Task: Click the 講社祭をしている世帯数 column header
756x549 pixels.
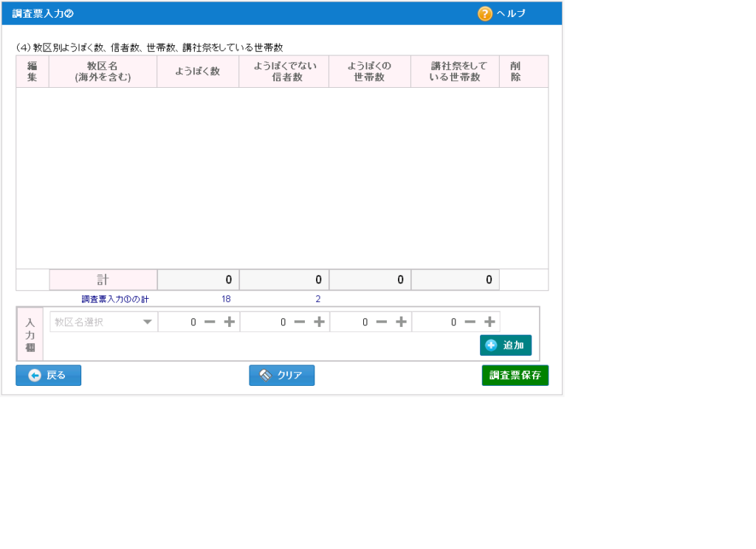Action: click(455, 72)
